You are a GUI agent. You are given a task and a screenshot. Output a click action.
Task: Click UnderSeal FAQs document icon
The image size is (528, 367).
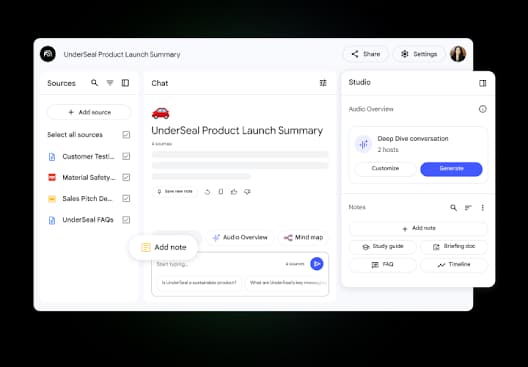coord(52,220)
